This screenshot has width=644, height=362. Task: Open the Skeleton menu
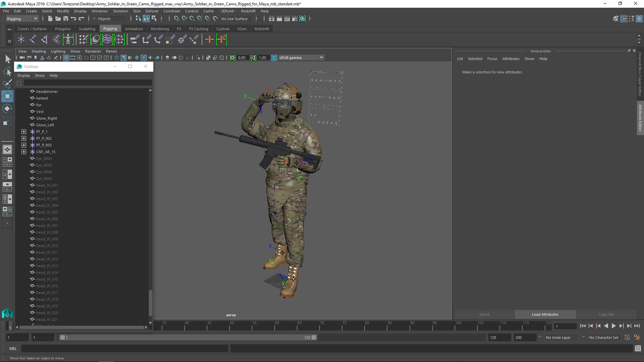point(120,11)
